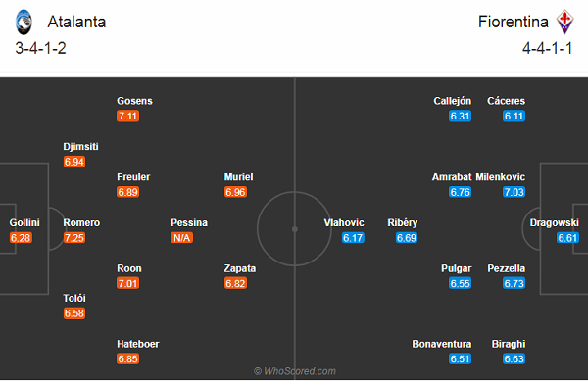This screenshot has height=381, width=588.
Task: Select player name Hateboer
Action: 138,344
